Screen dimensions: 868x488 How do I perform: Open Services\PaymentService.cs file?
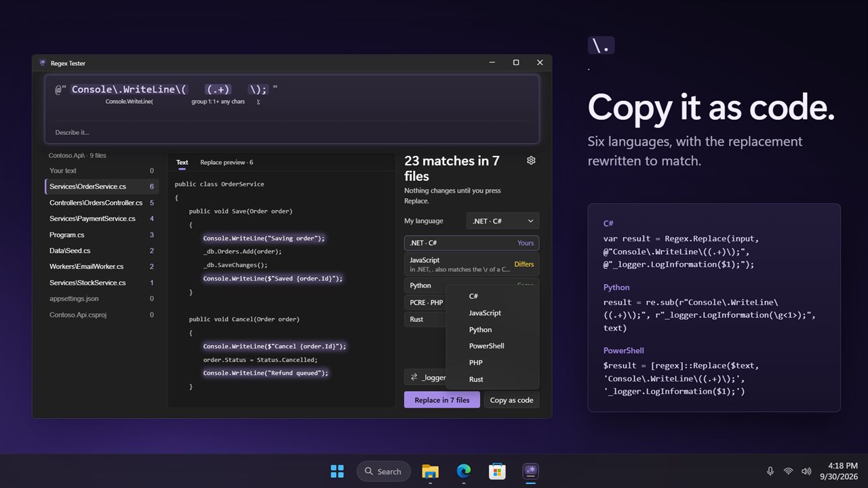pyautogui.click(x=102, y=219)
